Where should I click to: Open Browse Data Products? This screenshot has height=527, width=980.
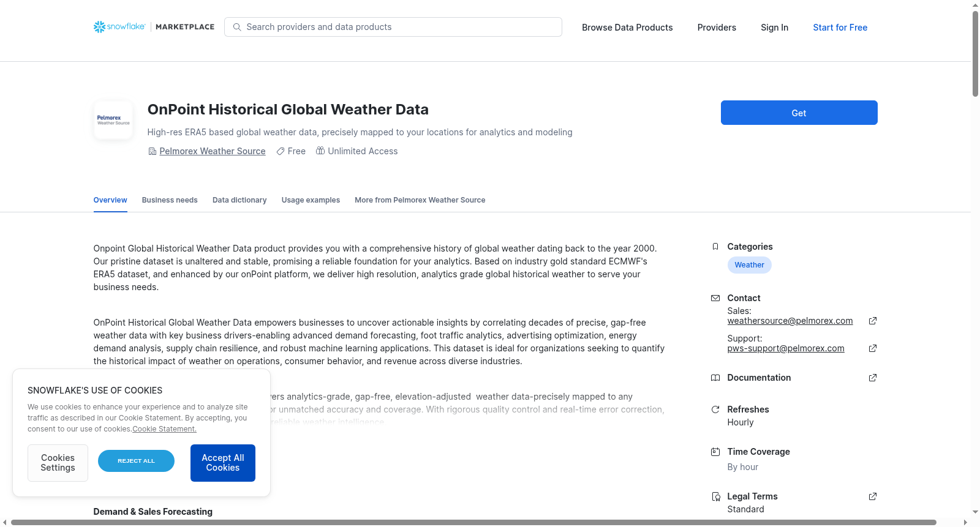coord(627,28)
